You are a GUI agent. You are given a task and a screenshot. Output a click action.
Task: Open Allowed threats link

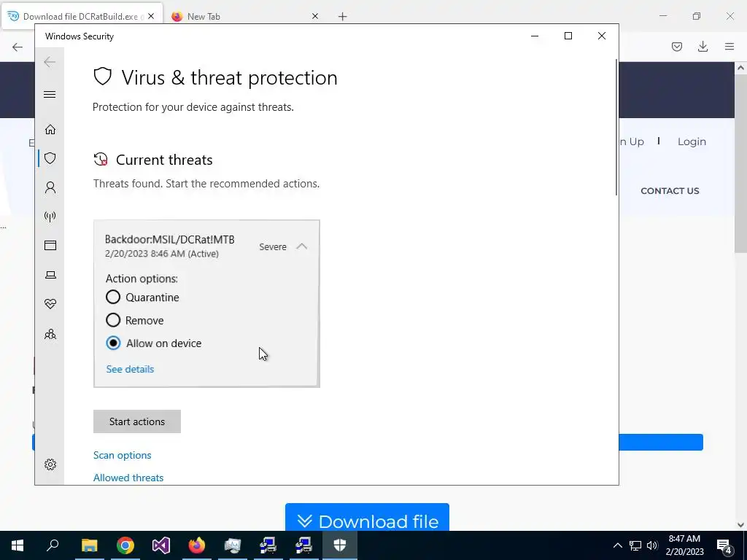point(128,478)
